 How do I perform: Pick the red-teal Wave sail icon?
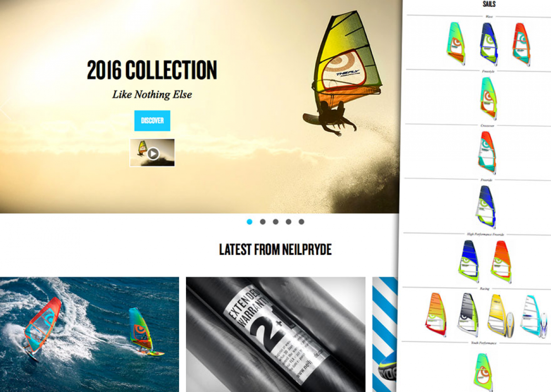coord(522,43)
